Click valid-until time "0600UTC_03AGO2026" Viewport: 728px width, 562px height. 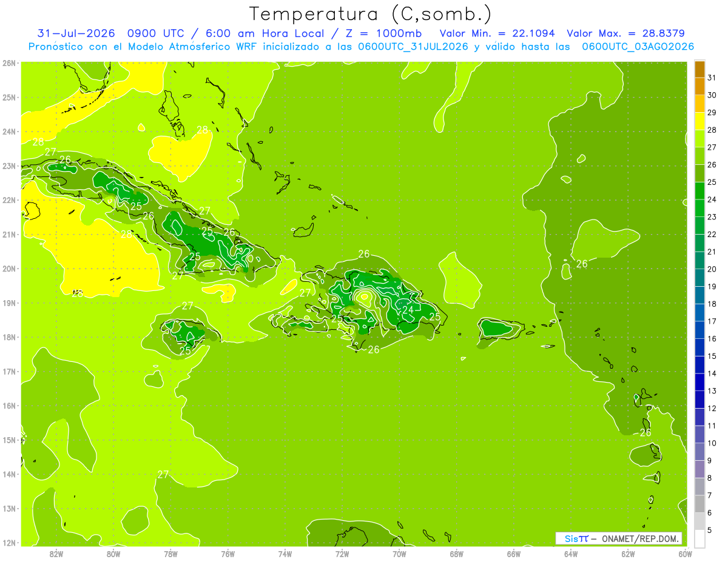tap(638, 47)
